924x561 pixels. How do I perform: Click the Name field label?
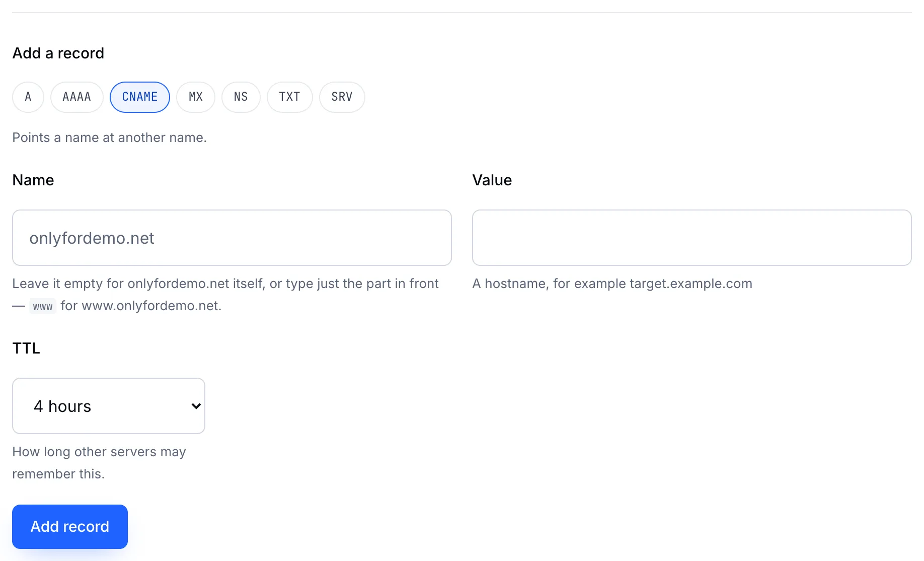click(x=33, y=180)
